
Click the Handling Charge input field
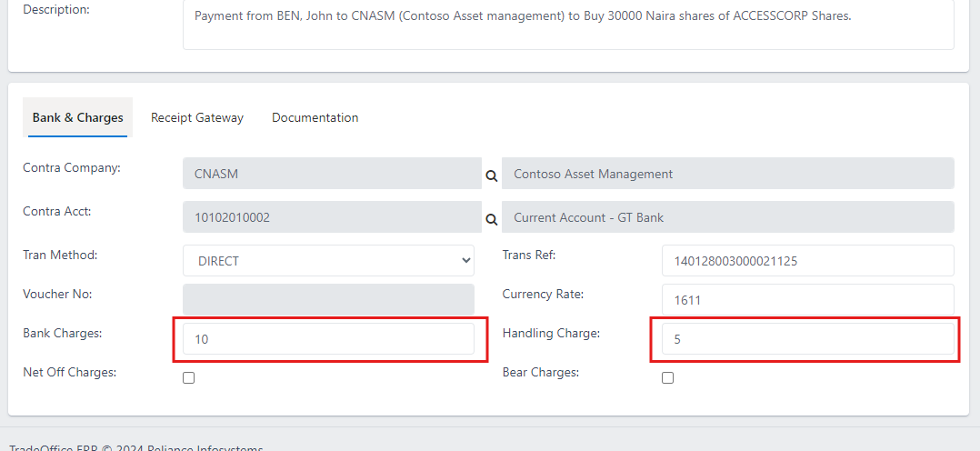pyautogui.click(x=808, y=339)
